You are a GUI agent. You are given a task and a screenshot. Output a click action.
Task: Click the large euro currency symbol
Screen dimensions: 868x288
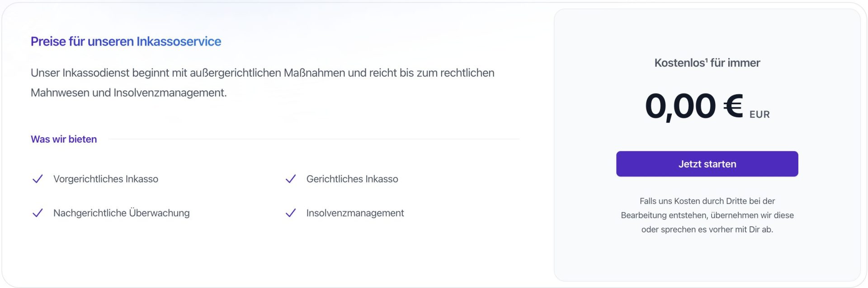[733, 106]
